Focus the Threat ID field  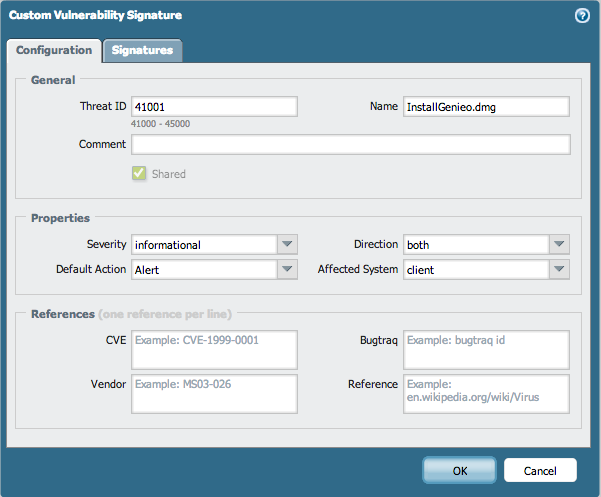(x=214, y=107)
